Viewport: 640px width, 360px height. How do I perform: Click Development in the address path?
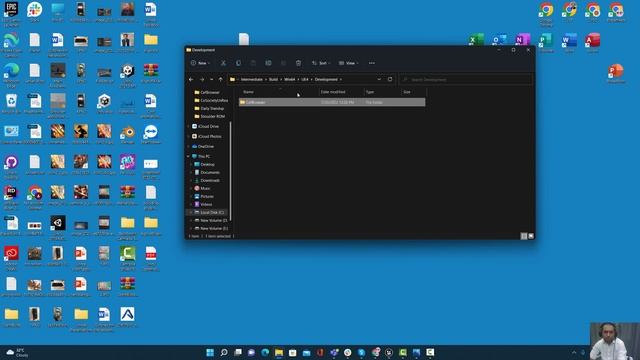pos(326,80)
